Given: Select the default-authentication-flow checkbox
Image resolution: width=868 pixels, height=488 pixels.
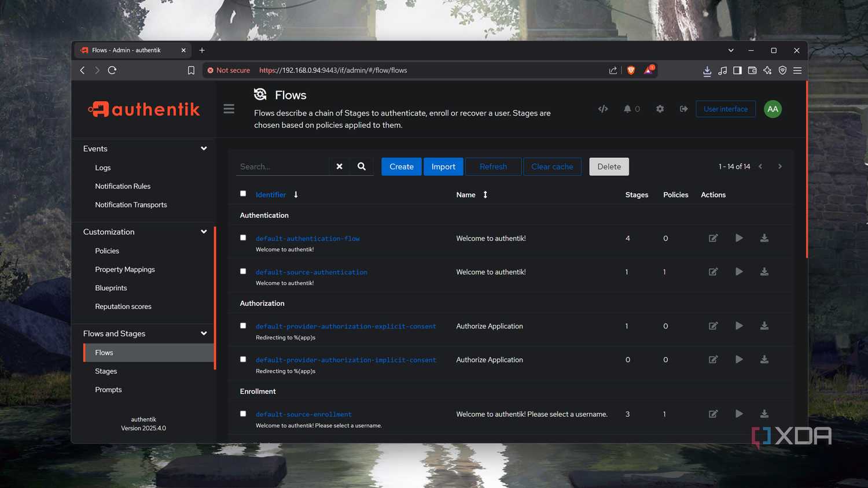Looking at the screenshot, I should [x=243, y=238].
